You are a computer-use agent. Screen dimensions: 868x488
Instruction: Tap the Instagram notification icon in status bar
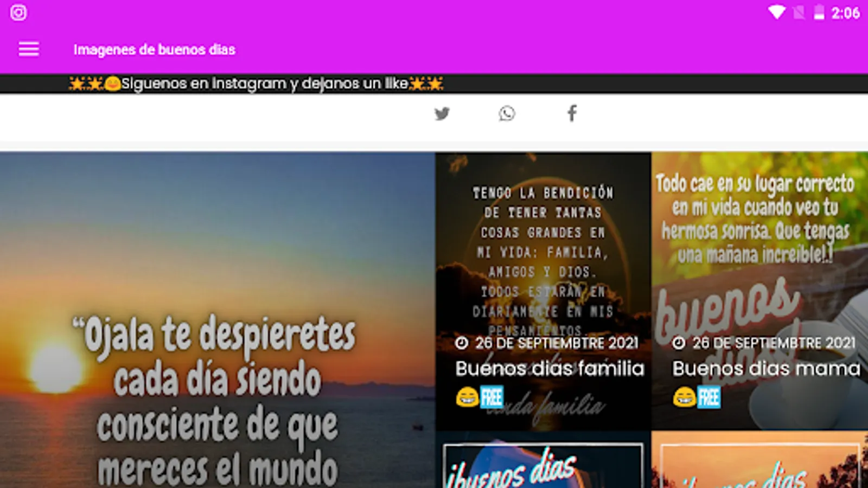pos(18,12)
